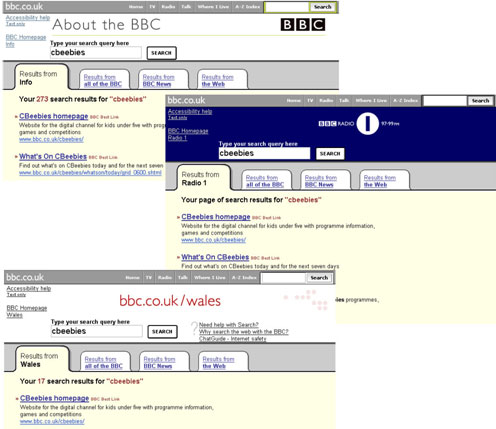The width and height of the screenshot is (496, 429).
Task: Select Results from Info tab
Action: [x=42, y=78]
